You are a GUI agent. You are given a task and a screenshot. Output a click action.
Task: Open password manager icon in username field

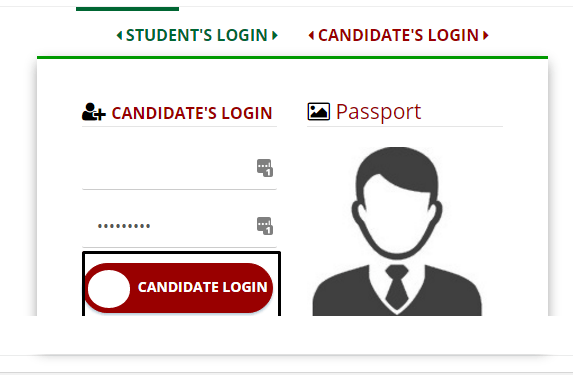pyautogui.click(x=265, y=168)
